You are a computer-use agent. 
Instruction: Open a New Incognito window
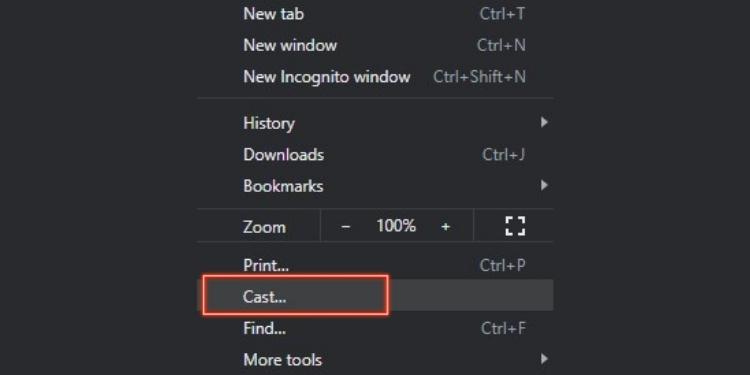tap(375, 77)
